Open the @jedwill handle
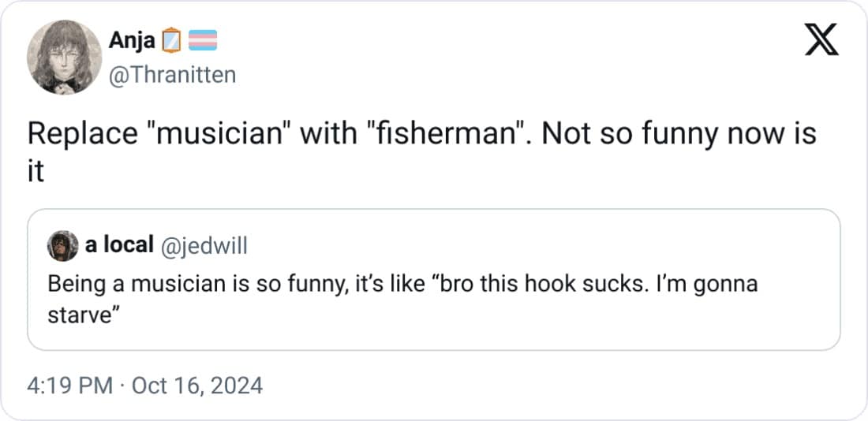868x421 pixels. 204,246
